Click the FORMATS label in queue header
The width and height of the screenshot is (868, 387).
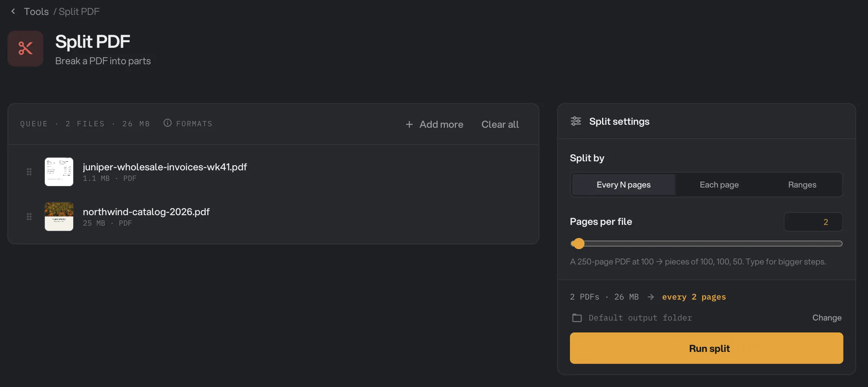[194, 124]
